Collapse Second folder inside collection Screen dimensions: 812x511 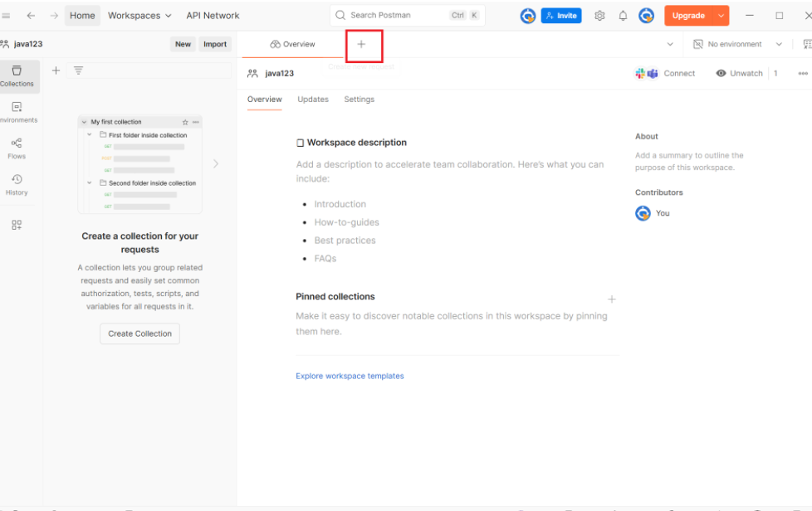click(89, 182)
